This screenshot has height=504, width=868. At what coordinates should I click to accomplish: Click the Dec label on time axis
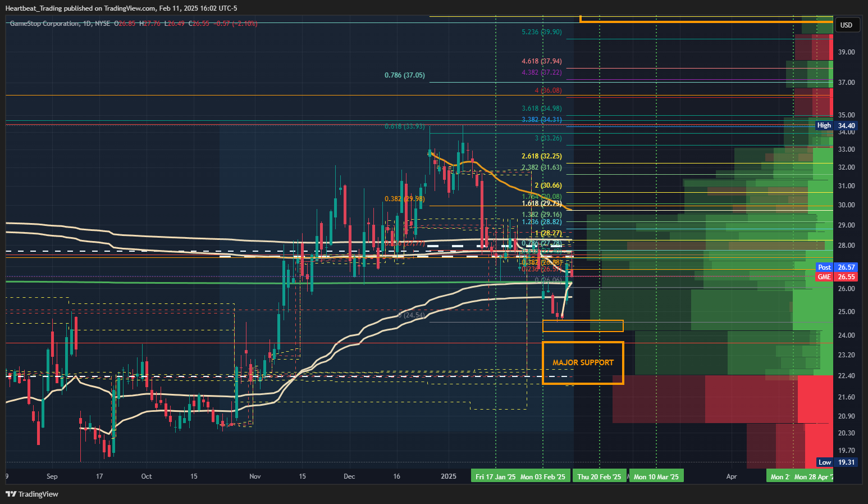point(349,476)
